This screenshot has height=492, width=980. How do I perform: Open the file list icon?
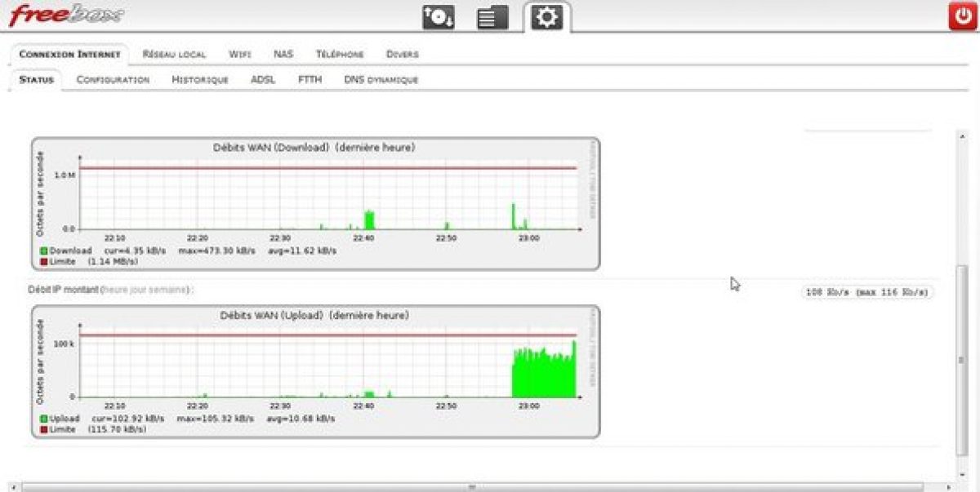point(492,17)
